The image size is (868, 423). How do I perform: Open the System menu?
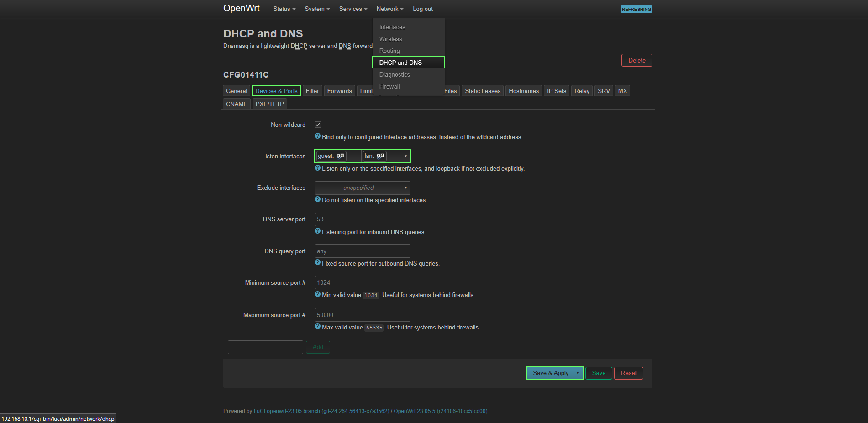[x=317, y=9]
